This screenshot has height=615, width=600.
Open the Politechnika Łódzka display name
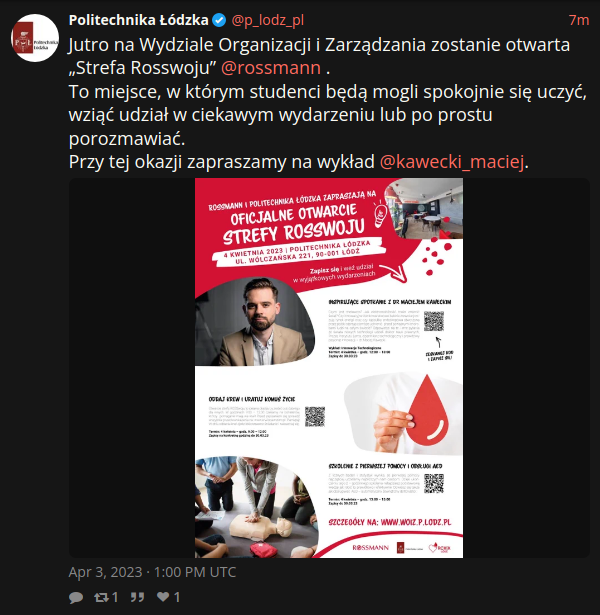coord(138,20)
